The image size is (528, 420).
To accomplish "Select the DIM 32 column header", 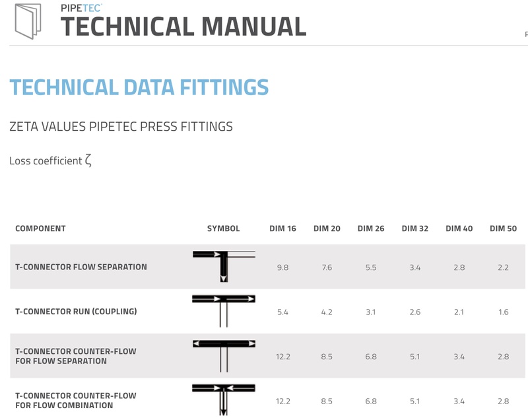I will [414, 228].
